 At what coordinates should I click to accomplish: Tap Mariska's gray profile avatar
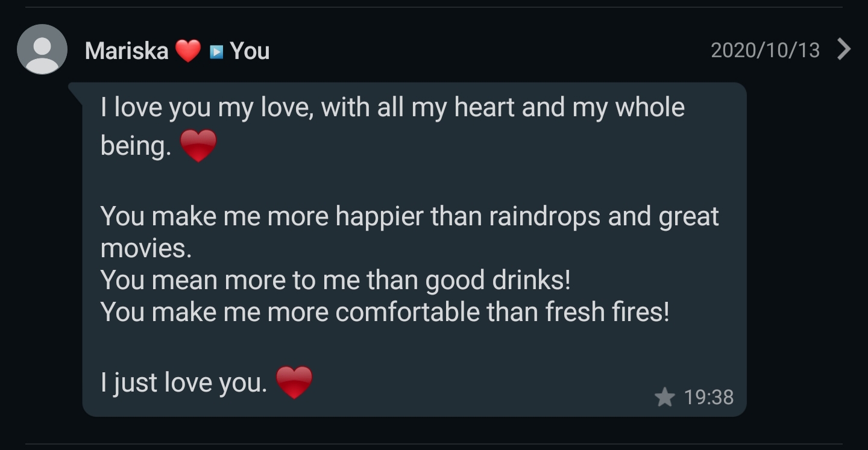click(42, 49)
